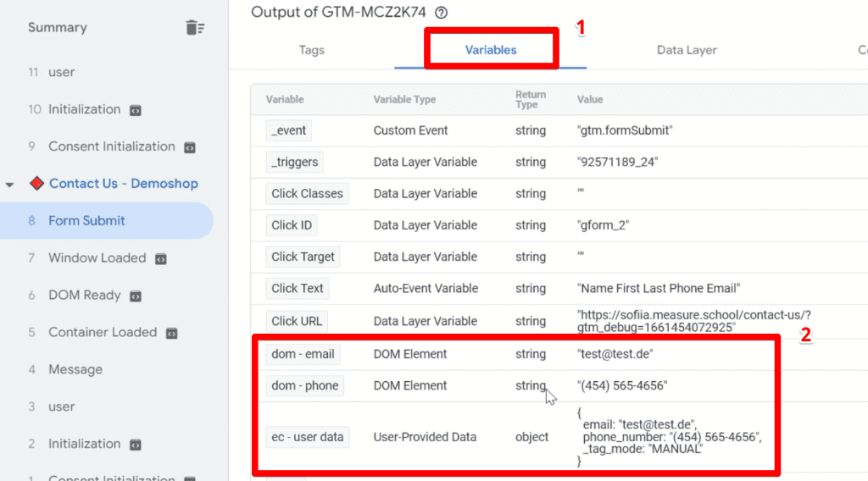Click code icon next to Window Loaded
This screenshot has width=868, height=481.
pos(160,258)
